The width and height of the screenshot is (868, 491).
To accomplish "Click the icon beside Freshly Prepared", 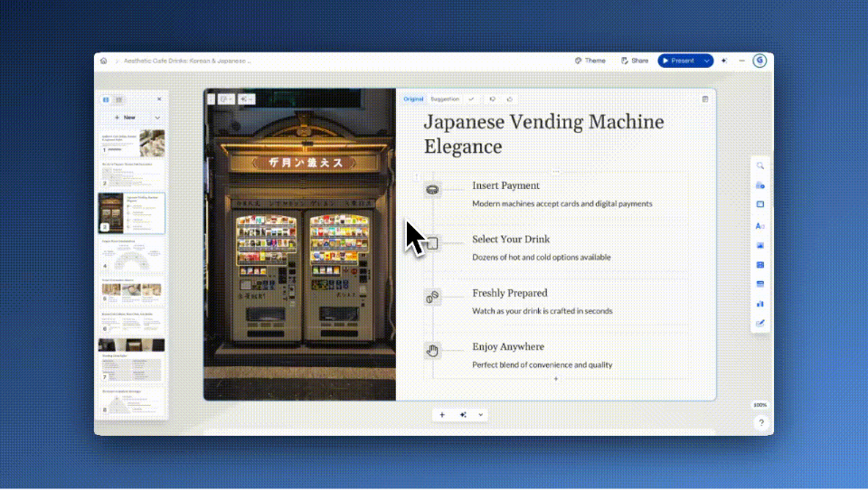I will [x=432, y=297].
